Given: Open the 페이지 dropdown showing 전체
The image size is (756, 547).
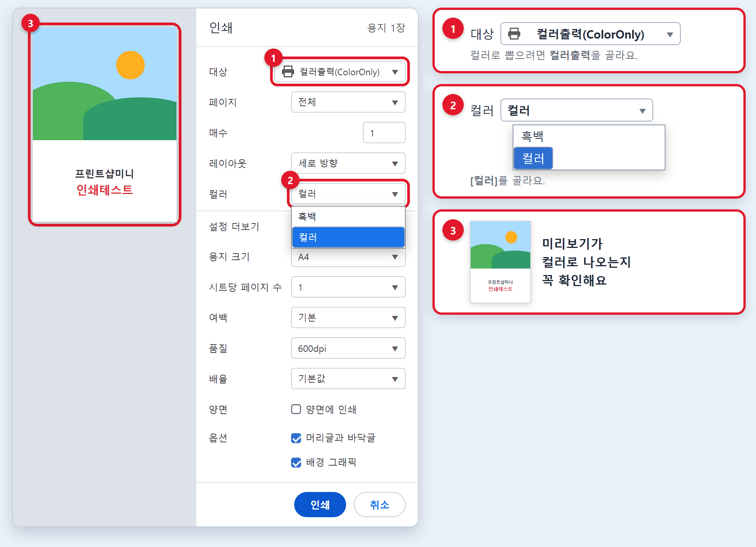Looking at the screenshot, I should (x=348, y=102).
